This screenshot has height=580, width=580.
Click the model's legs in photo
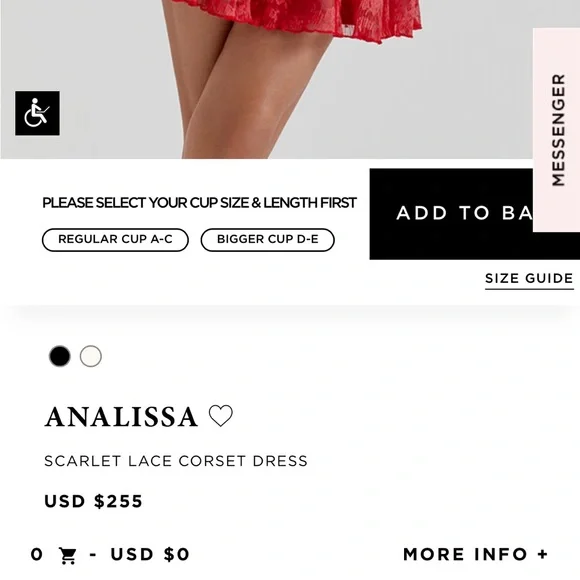(x=244, y=92)
